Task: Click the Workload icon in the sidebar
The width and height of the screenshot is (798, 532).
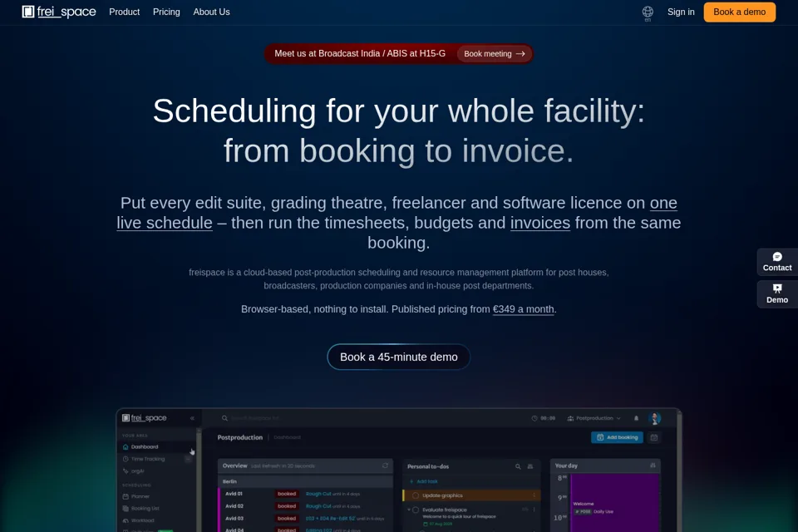Action: tap(126, 521)
